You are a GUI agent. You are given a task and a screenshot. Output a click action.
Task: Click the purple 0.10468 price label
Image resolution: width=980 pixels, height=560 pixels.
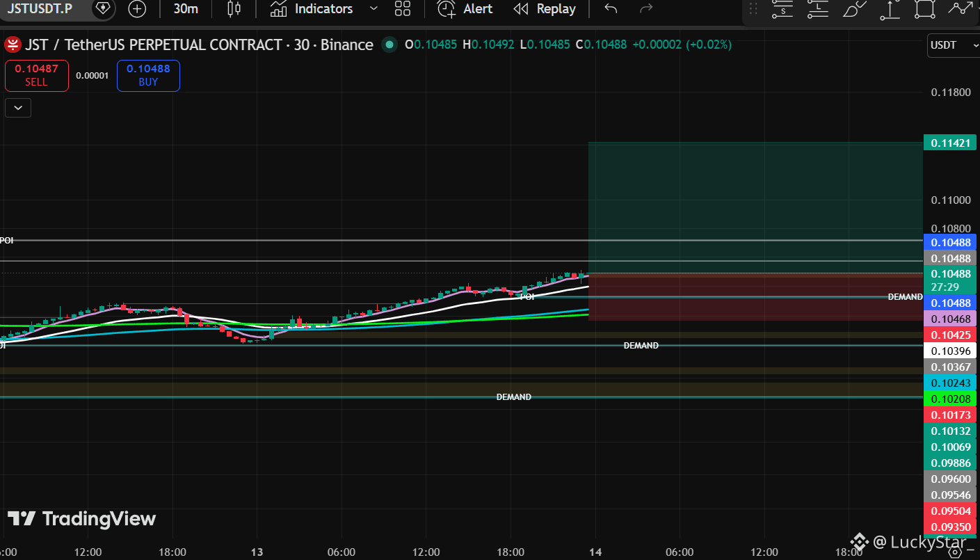(949, 319)
